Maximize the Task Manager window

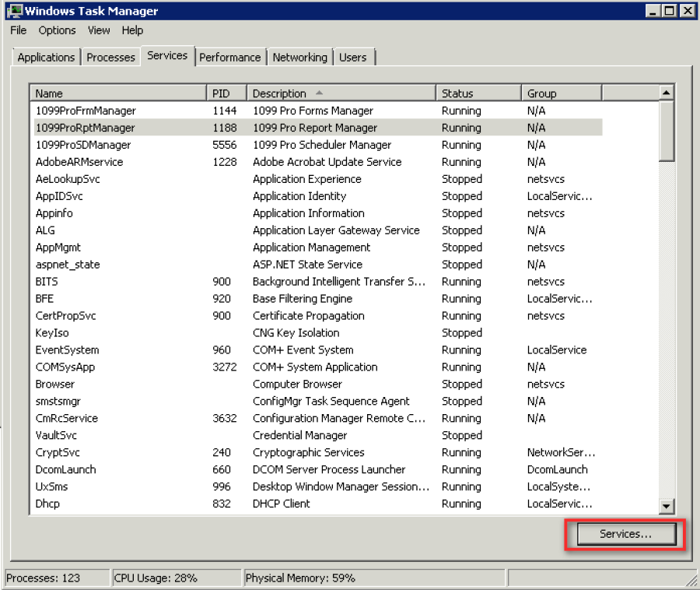670,11
